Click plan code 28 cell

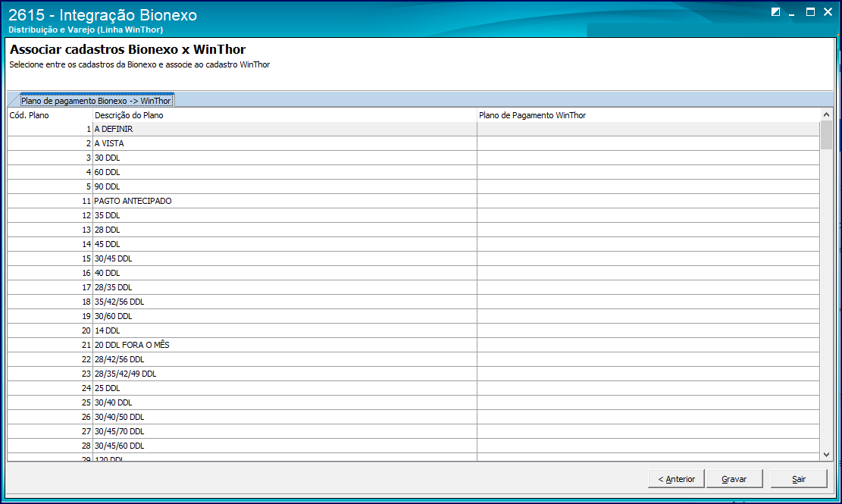[50, 446]
